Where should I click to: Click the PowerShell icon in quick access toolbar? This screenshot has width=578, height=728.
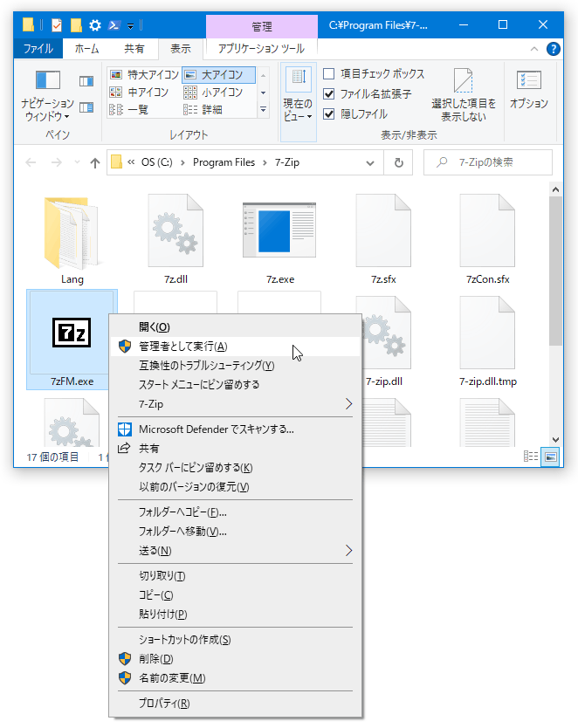click(114, 25)
